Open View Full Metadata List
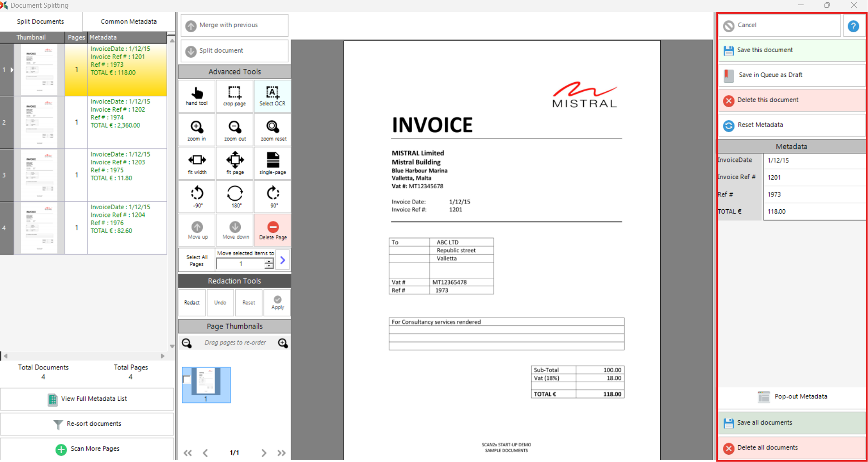This screenshot has height=462, width=868. [87, 399]
